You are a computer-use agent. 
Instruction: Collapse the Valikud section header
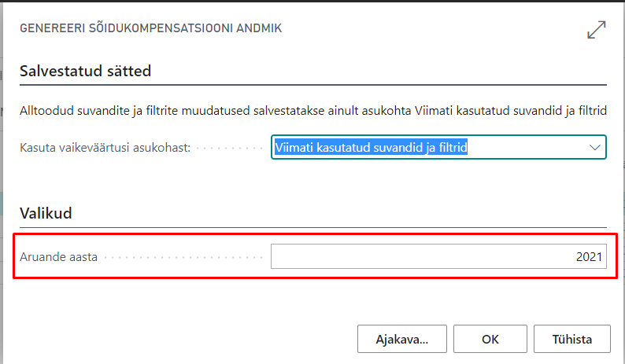point(49,213)
